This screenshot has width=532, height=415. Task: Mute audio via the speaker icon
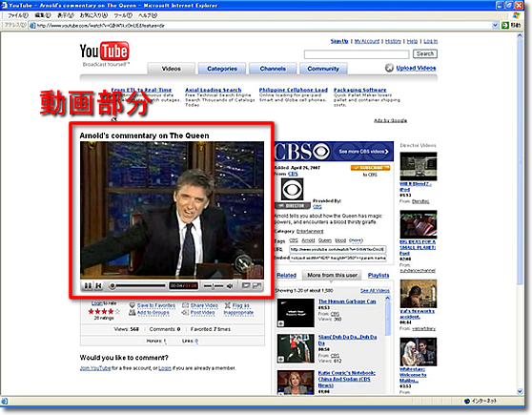click(x=230, y=286)
